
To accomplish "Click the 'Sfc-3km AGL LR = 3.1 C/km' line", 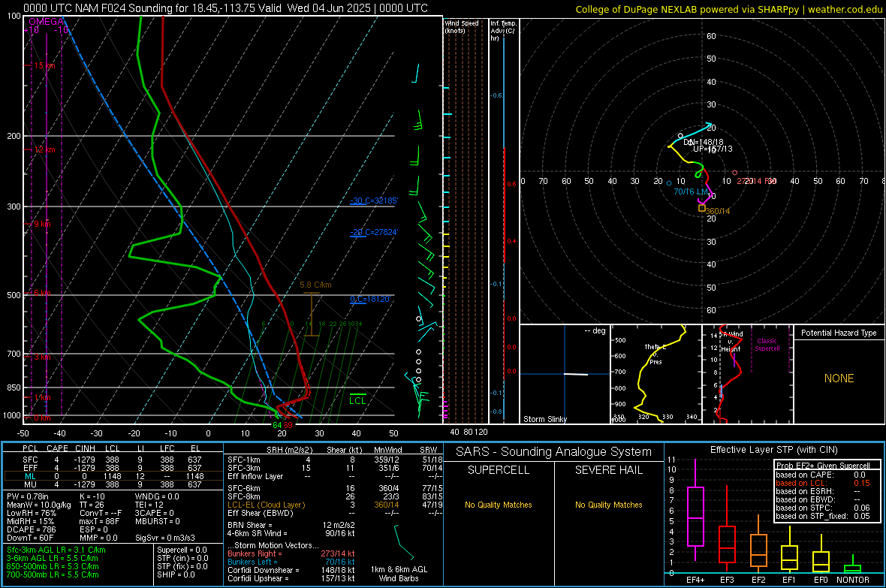I will coord(56,550).
